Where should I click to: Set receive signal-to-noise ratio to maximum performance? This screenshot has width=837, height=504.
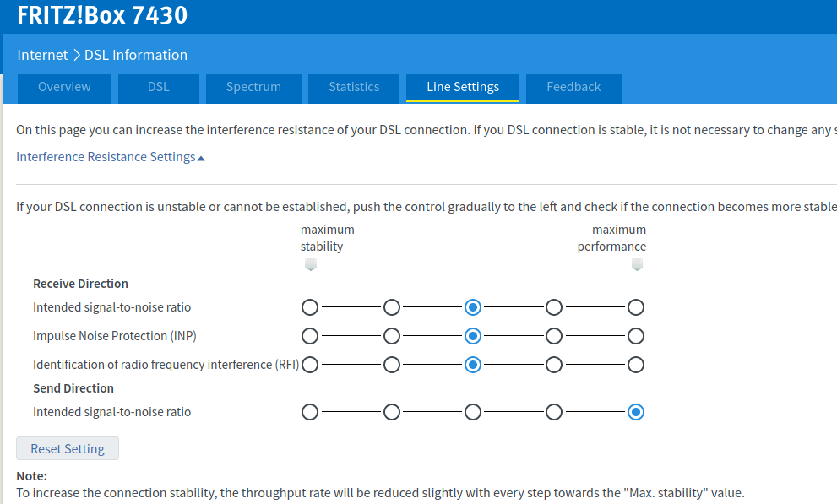click(636, 307)
